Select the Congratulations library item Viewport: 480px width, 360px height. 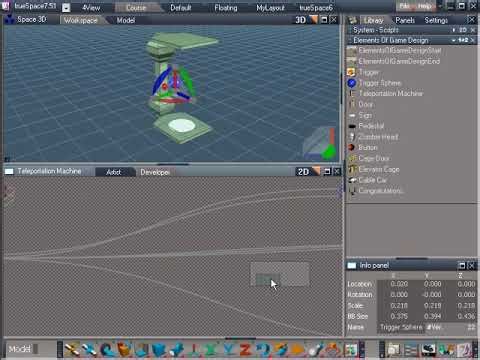(x=381, y=191)
